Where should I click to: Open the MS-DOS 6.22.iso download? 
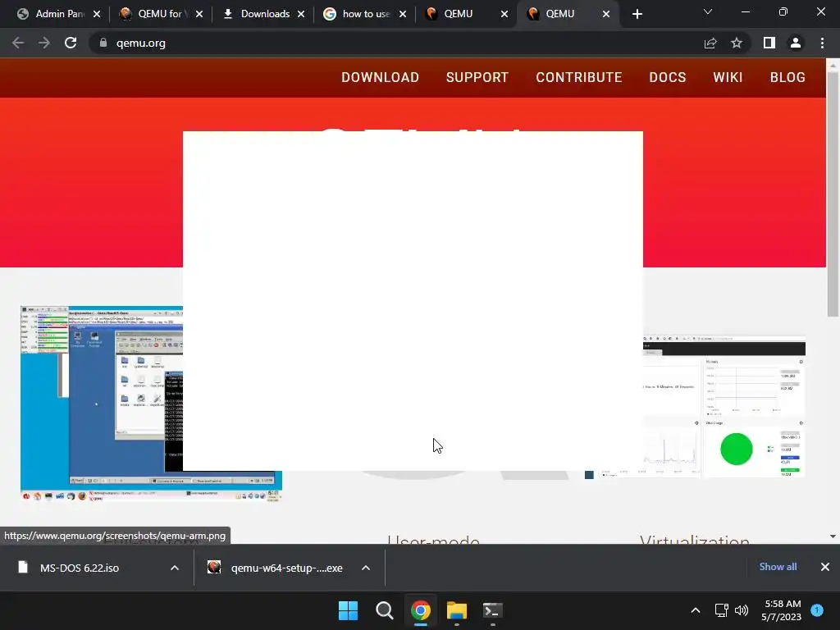80,568
